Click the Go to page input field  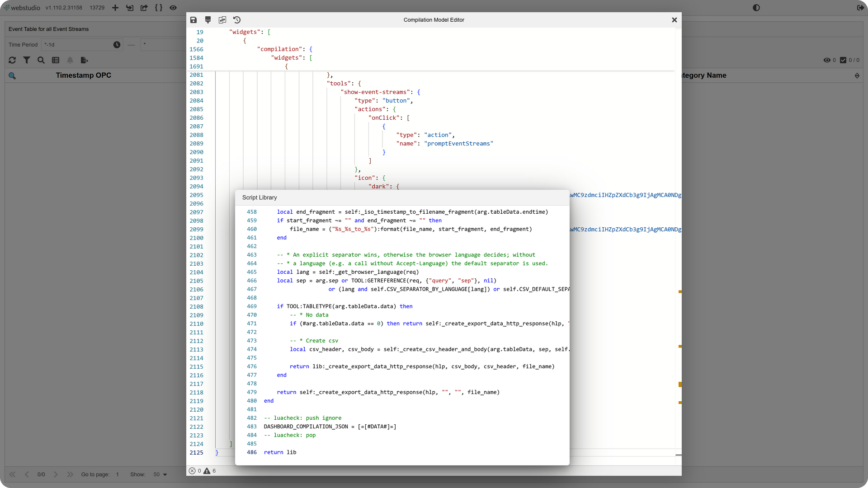[x=118, y=474]
